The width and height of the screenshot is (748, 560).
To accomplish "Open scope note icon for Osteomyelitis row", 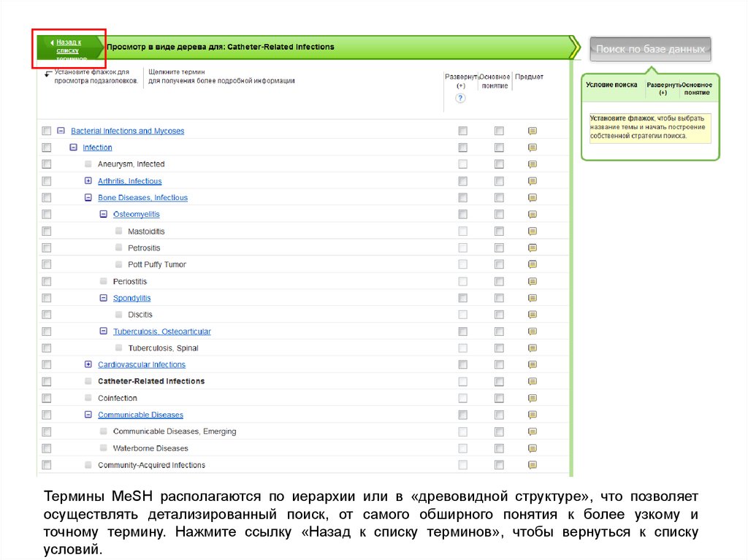I will [x=533, y=215].
